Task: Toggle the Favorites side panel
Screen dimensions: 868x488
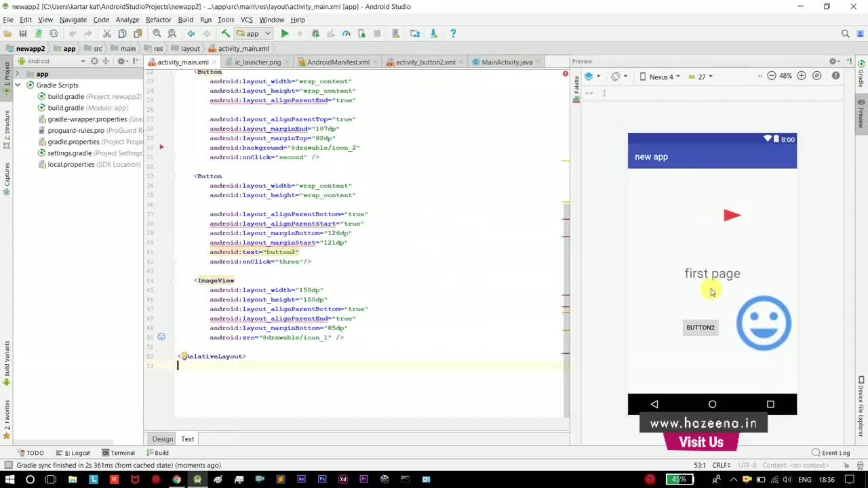Action: pyautogui.click(x=7, y=419)
